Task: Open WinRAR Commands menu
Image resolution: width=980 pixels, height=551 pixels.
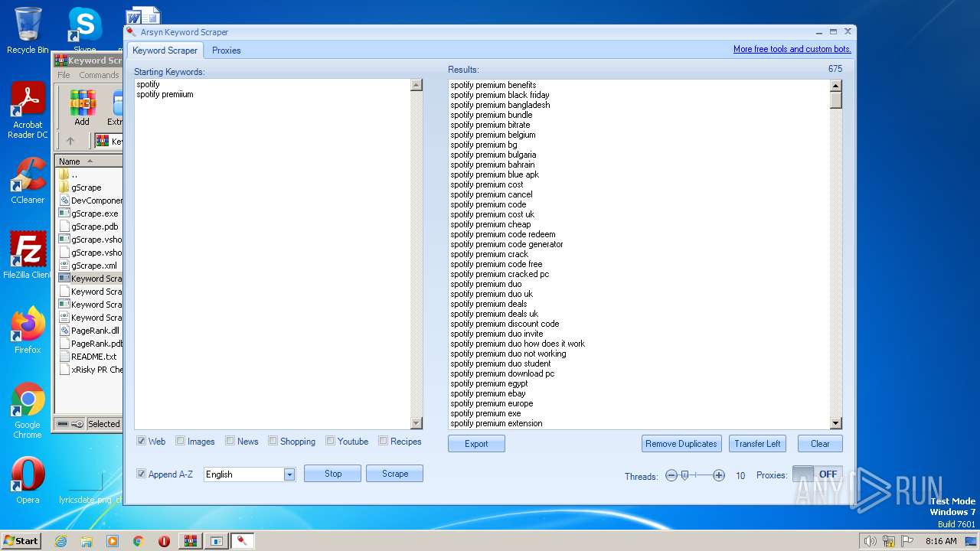Action: tap(99, 75)
